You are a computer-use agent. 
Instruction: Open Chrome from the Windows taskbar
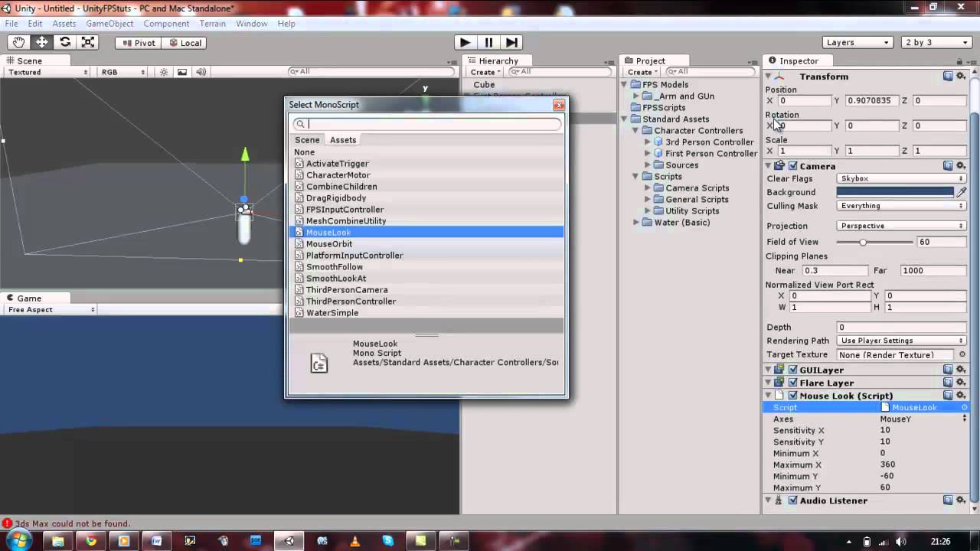click(x=91, y=541)
